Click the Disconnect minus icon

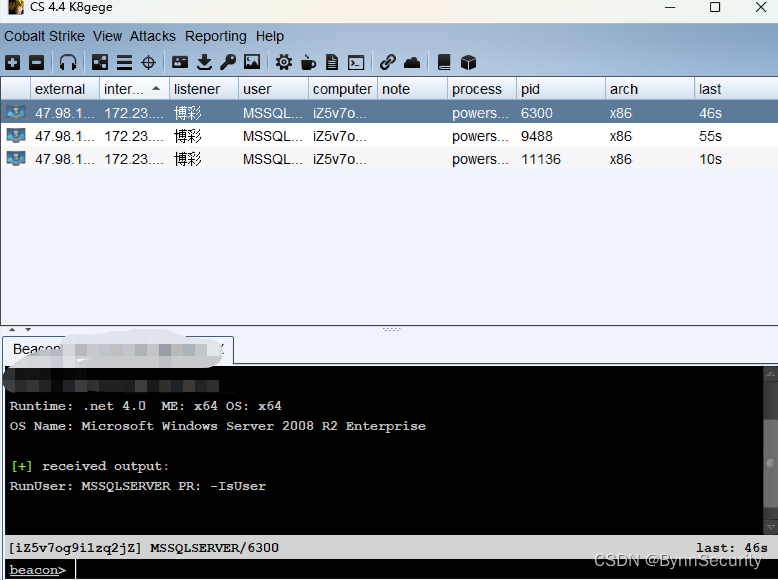coord(36,63)
